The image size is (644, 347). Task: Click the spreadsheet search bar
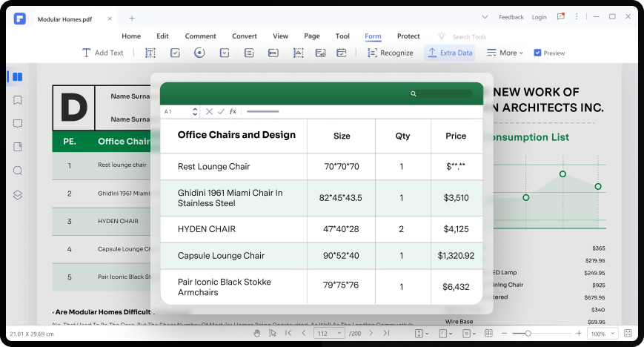[441, 93]
